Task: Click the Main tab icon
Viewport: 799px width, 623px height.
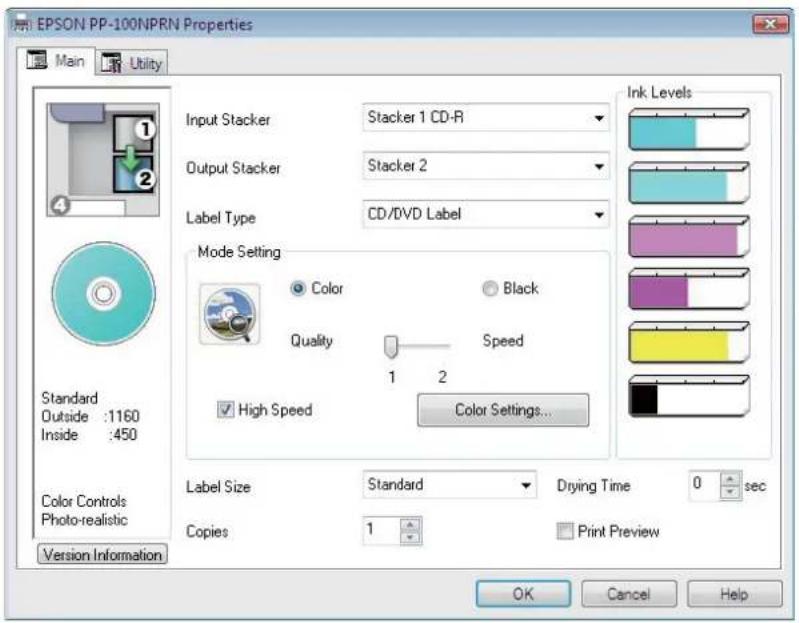Action: 37,60
